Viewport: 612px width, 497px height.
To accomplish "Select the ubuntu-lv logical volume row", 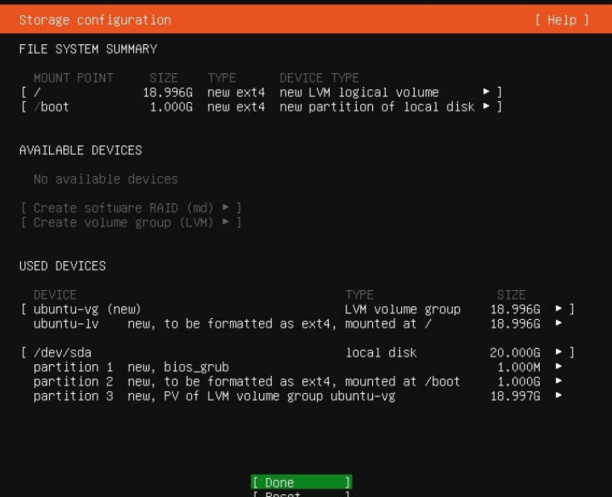I will coord(297,324).
